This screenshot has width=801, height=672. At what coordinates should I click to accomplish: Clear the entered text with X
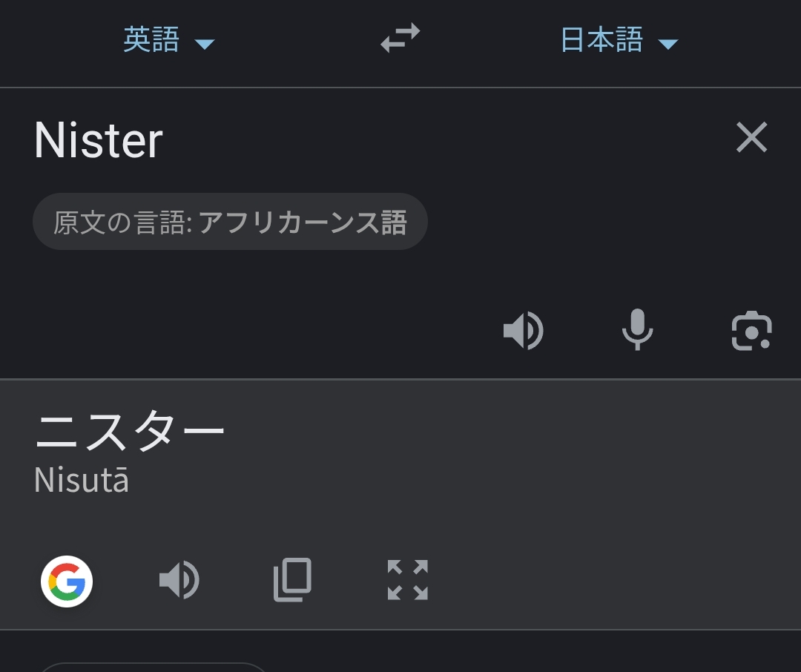[751, 138]
